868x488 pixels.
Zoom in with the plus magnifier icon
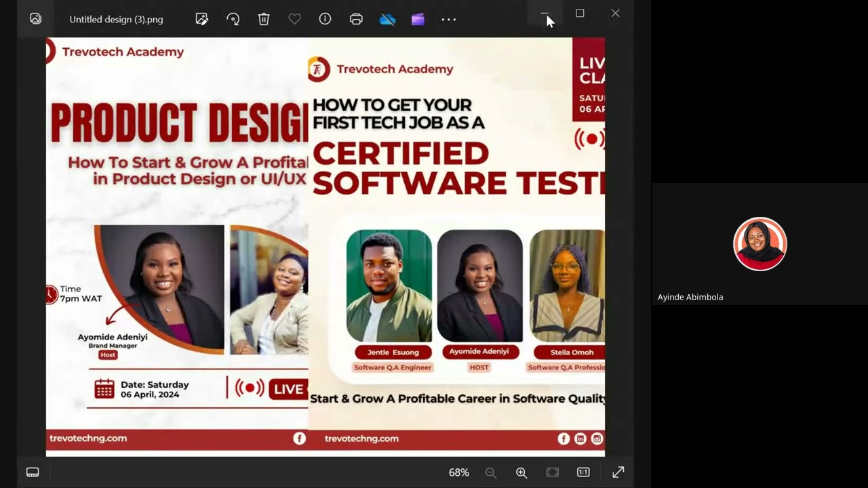pos(521,472)
